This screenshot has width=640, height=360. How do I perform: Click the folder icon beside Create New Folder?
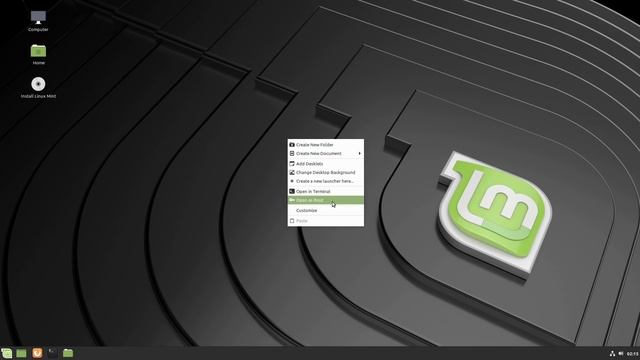click(x=292, y=144)
